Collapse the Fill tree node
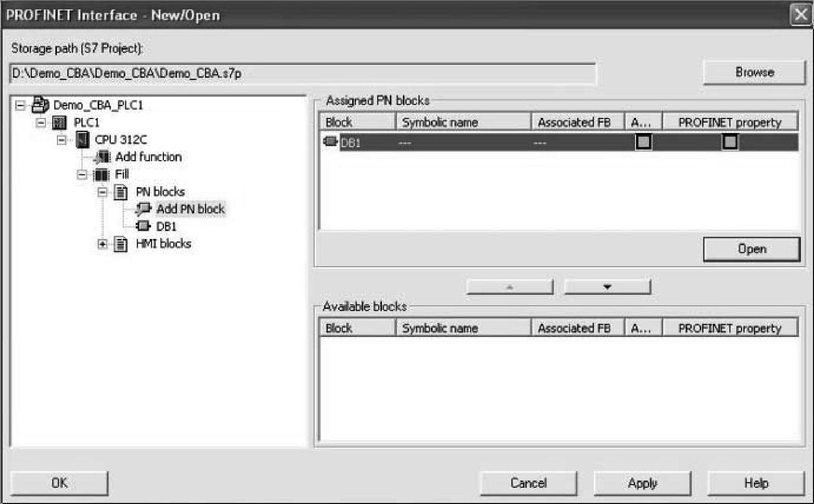Screen dimensions: 814x504 (x=82, y=174)
